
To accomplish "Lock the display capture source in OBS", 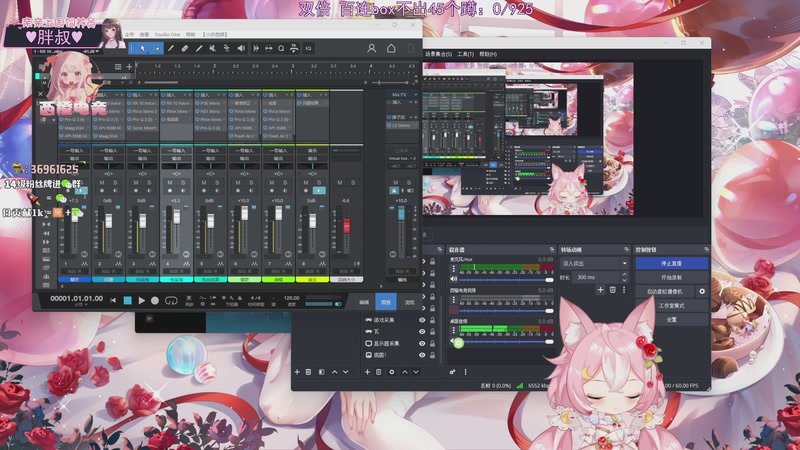I will [x=433, y=343].
